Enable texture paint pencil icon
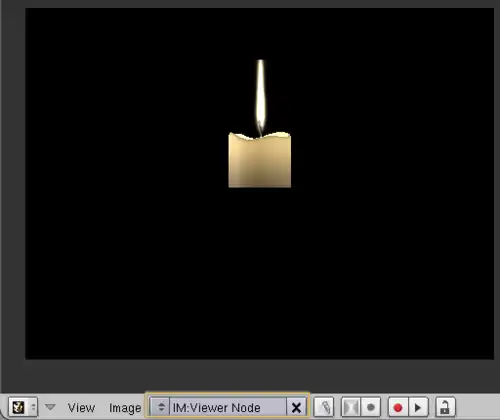The width and height of the screenshot is (500, 420). (x=324, y=407)
